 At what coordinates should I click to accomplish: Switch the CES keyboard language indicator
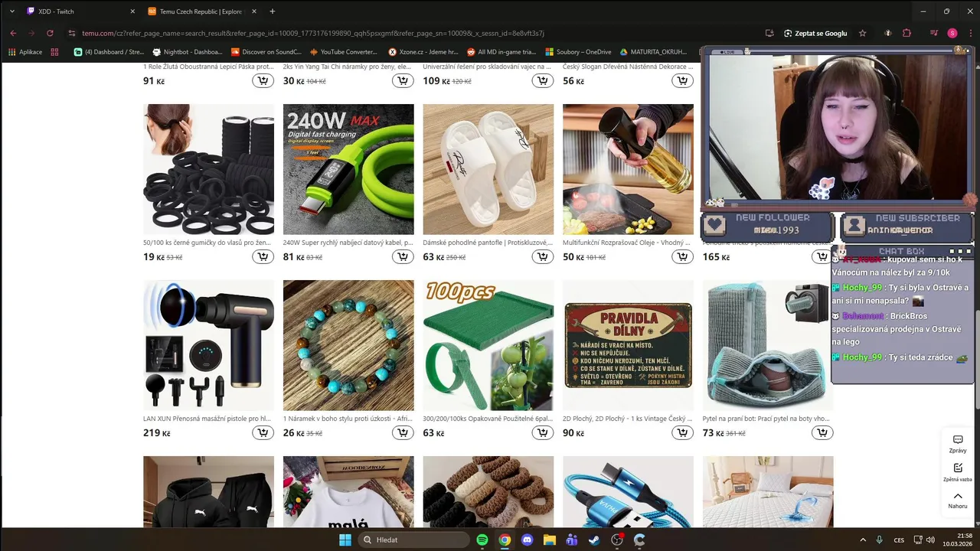(x=900, y=540)
